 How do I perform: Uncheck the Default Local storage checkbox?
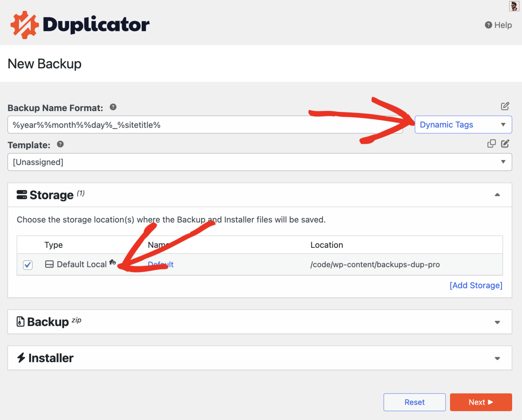28,265
